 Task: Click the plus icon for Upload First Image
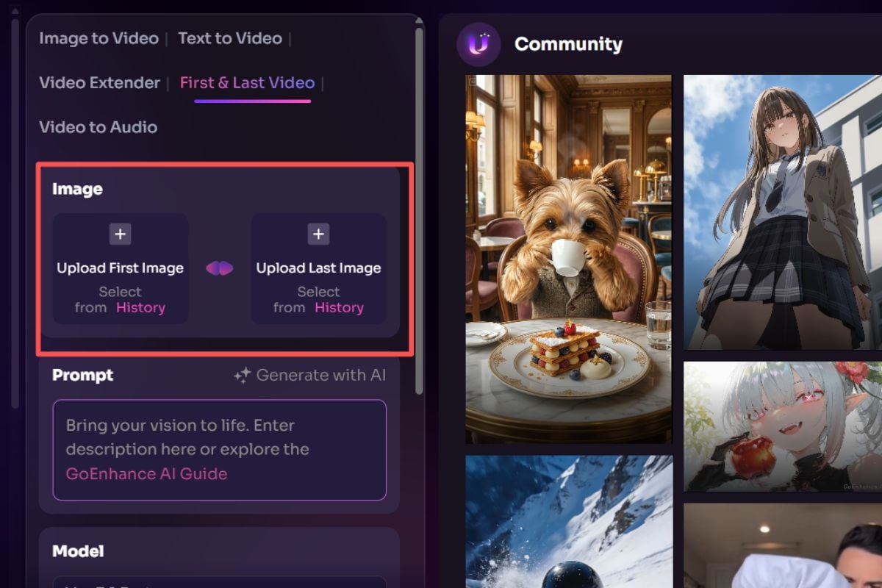(x=121, y=234)
